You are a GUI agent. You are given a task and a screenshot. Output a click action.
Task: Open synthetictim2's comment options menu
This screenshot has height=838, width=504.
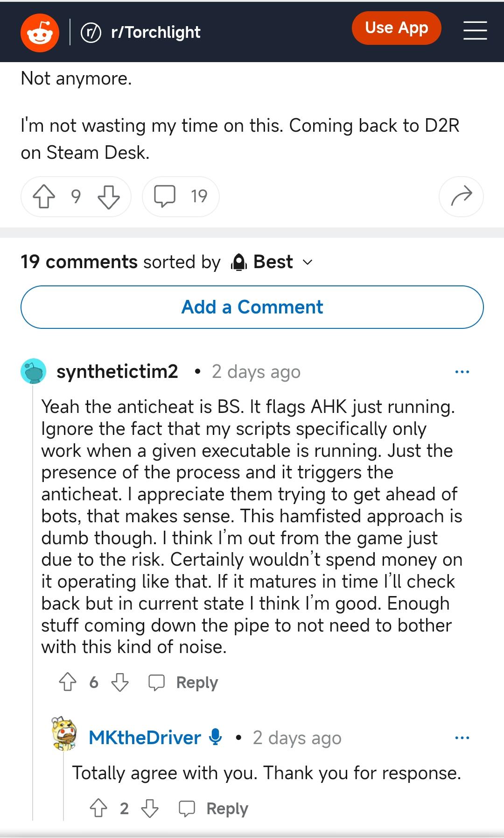click(x=462, y=372)
